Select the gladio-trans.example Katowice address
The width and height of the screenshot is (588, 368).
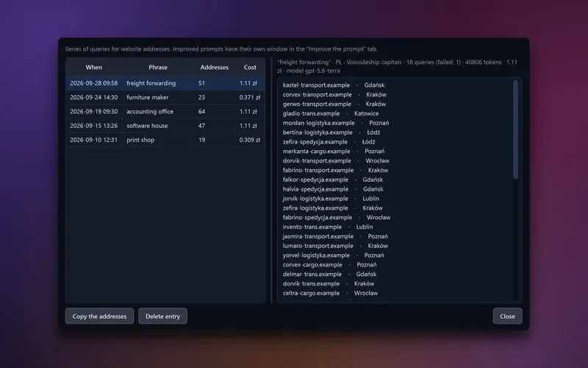[330, 113]
